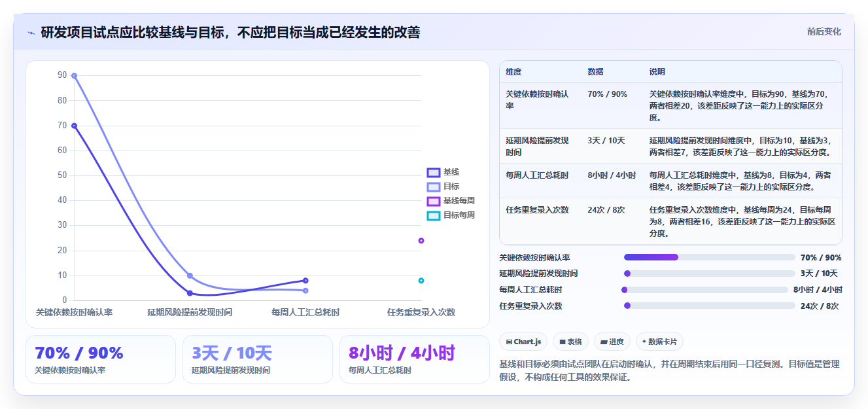Click the 24次 / 8次 value beside progress bar

[x=820, y=306]
